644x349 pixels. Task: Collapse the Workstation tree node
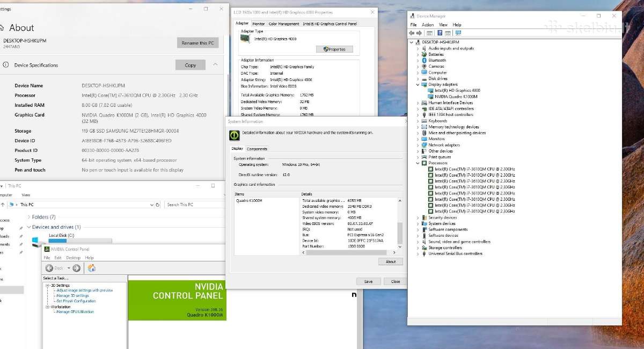point(47,307)
